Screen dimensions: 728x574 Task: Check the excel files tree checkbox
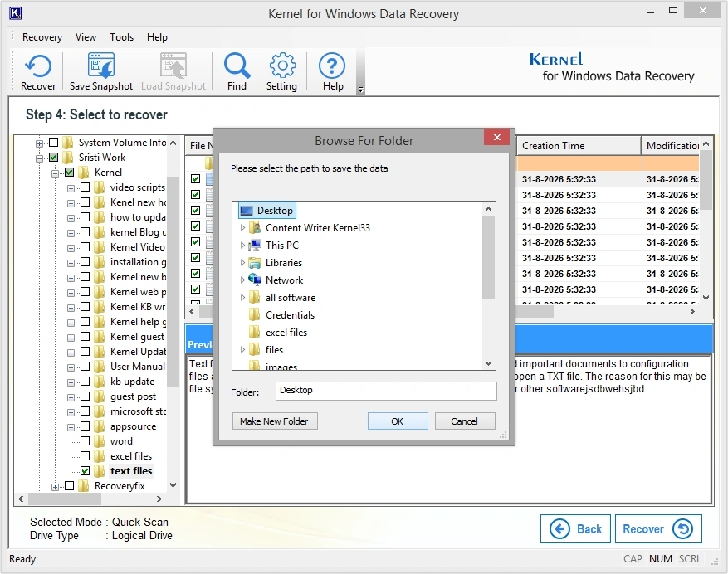pyautogui.click(x=85, y=456)
